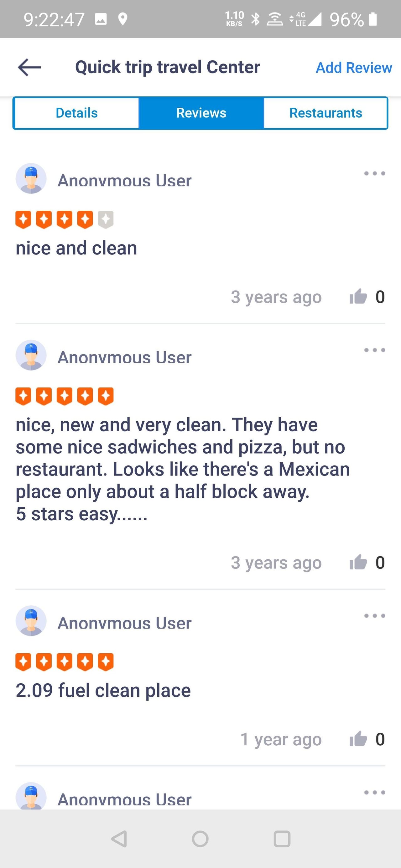The image size is (401, 868).
Task: Open options menu for 'nice and clean' review
Action: pyautogui.click(x=374, y=173)
